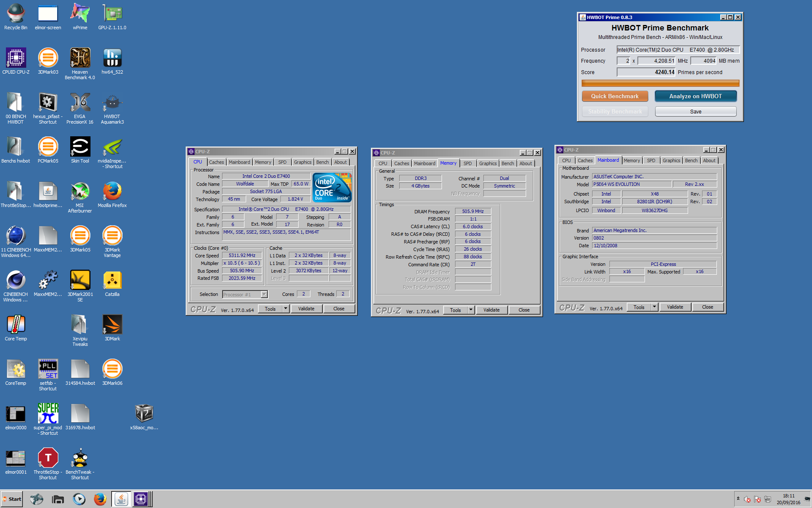
Task: Save the HWBOT Prime result
Action: click(x=696, y=112)
